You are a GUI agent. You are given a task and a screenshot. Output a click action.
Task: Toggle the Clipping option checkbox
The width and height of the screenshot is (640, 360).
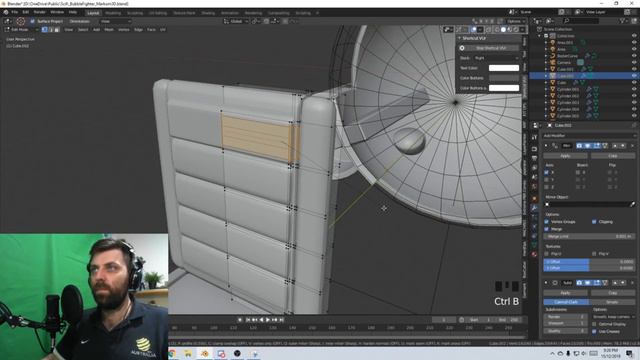[x=594, y=222]
